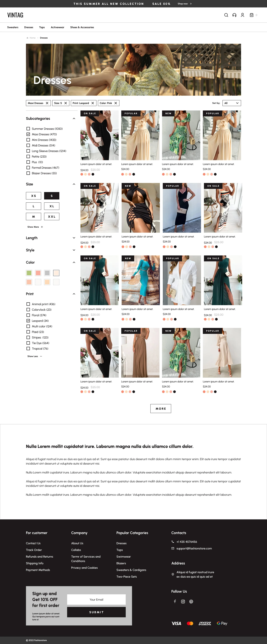Screen dimensions: 267x644
Task: Collapse the Print filter section
Action: pyautogui.click(x=74, y=294)
